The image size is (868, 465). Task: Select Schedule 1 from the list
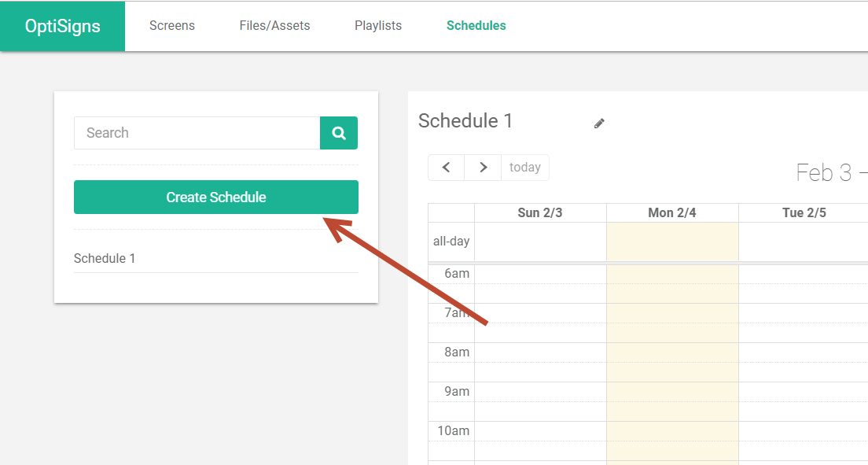pyautogui.click(x=105, y=258)
